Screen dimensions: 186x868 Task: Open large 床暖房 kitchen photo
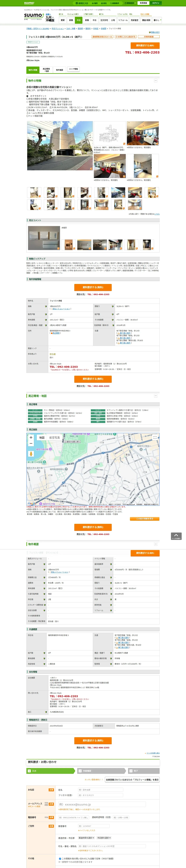click(44, 238)
